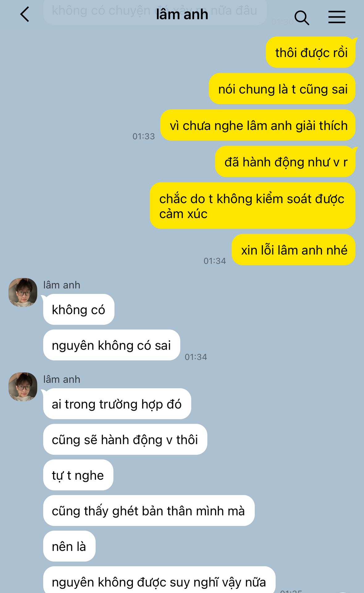Tap the 'đã hành động như v r' bubble
Screen dimensions: 364x593
(285, 162)
